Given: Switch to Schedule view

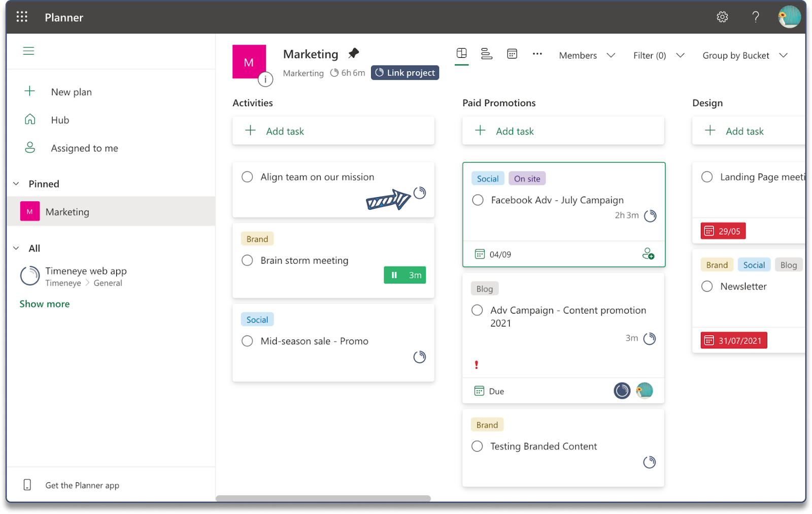Looking at the screenshot, I should [512, 53].
